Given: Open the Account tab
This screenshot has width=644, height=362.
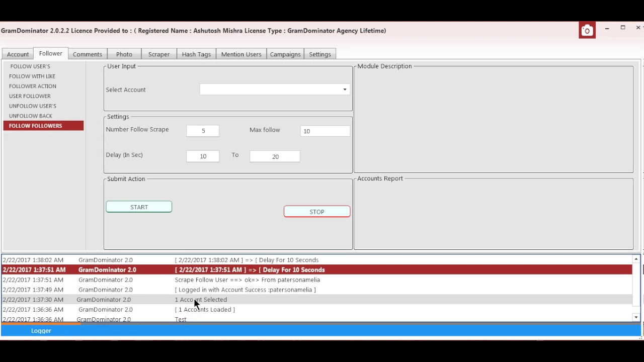Looking at the screenshot, I should click(18, 54).
